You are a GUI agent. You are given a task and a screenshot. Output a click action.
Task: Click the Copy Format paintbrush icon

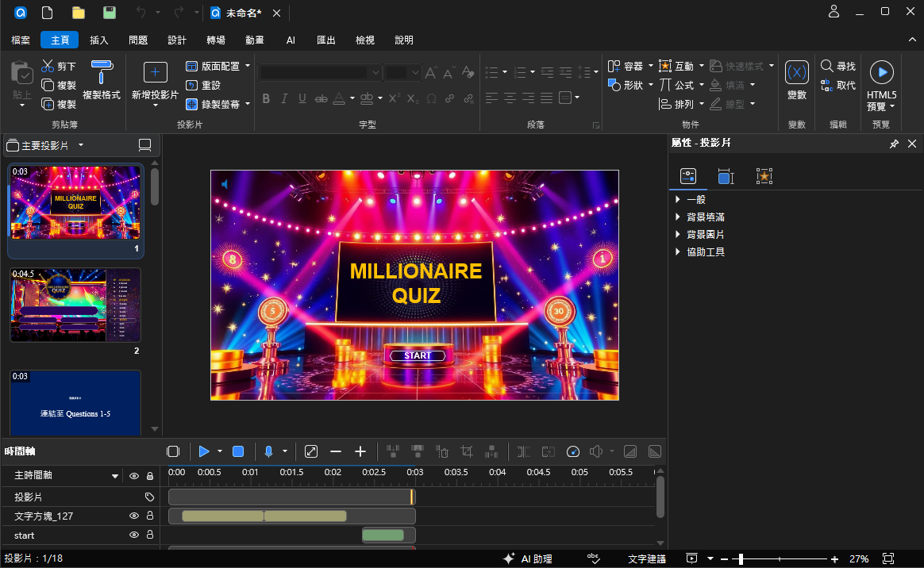pos(102,72)
